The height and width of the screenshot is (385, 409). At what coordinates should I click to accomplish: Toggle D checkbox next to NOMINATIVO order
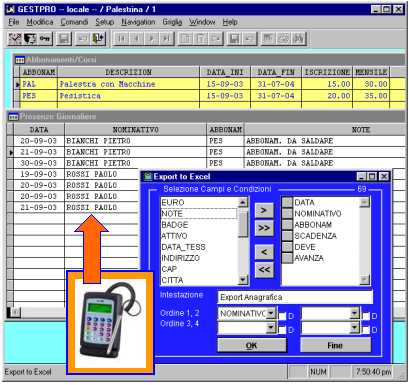coord(282,316)
